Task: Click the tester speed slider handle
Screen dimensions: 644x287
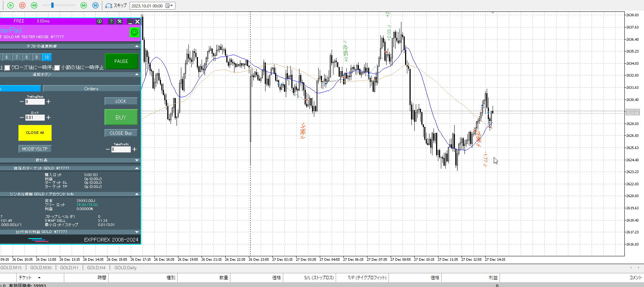Action: tap(52, 5)
